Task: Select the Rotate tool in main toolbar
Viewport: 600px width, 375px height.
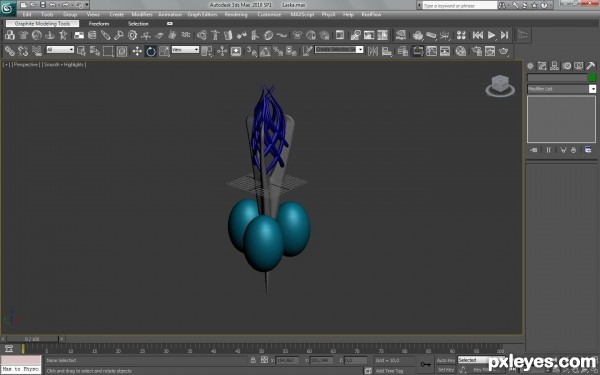Action: pyautogui.click(x=150, y=51)
